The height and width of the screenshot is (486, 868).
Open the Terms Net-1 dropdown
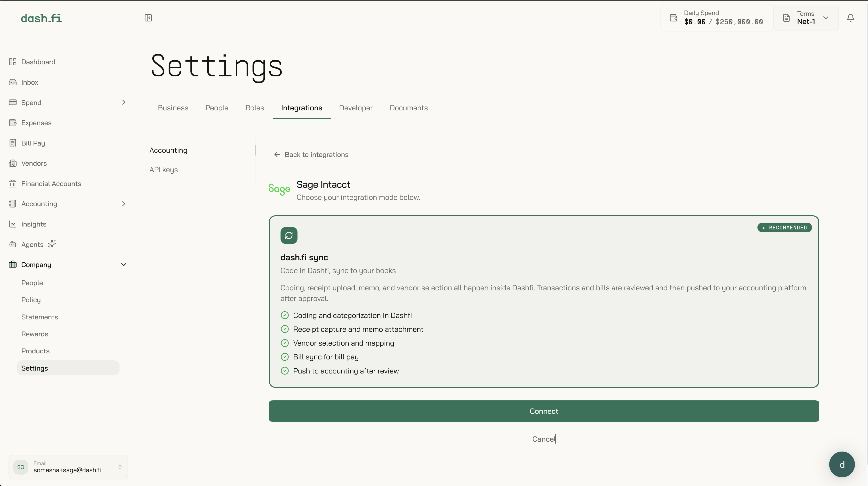(806, 18)
